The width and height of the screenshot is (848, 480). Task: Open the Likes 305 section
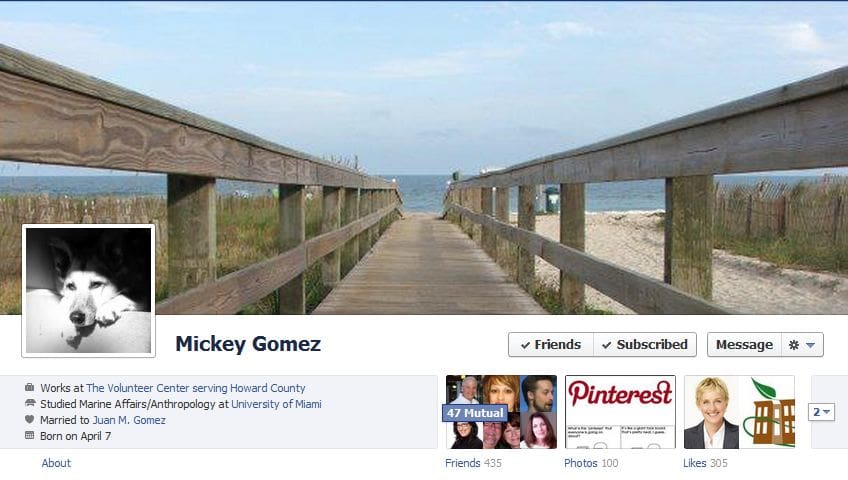tap(705, 463)
